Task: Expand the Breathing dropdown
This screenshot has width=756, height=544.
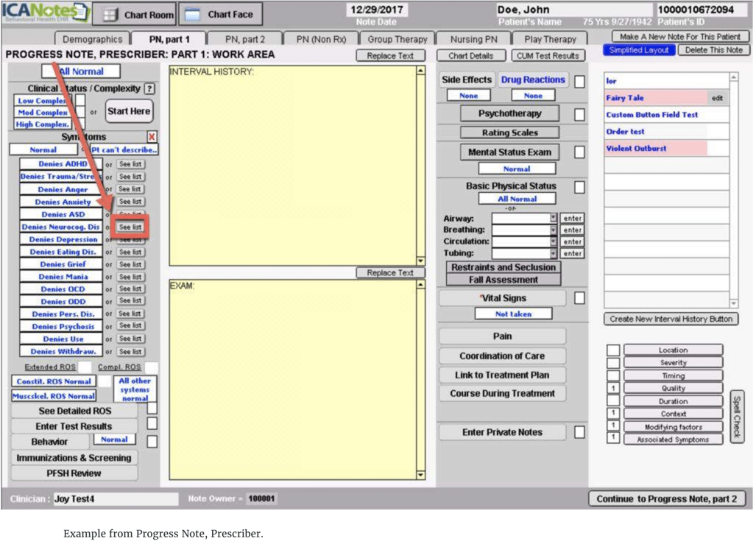Action: click(554, 230)
